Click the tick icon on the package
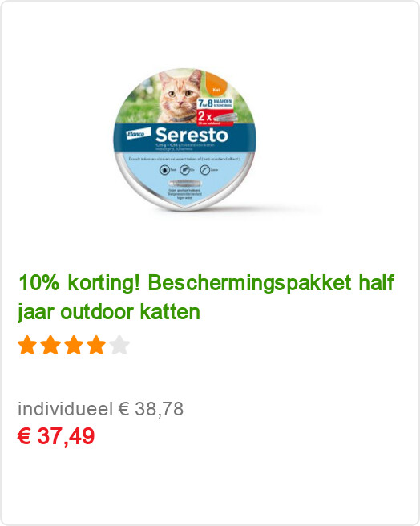The width and height of the screenshot is (420, 526). coord(164,170)
